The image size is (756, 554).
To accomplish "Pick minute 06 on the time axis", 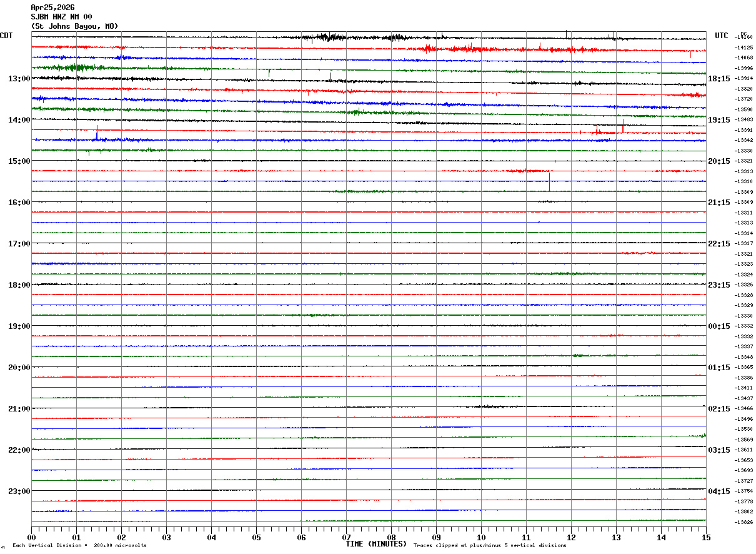I will click(301, 538).
